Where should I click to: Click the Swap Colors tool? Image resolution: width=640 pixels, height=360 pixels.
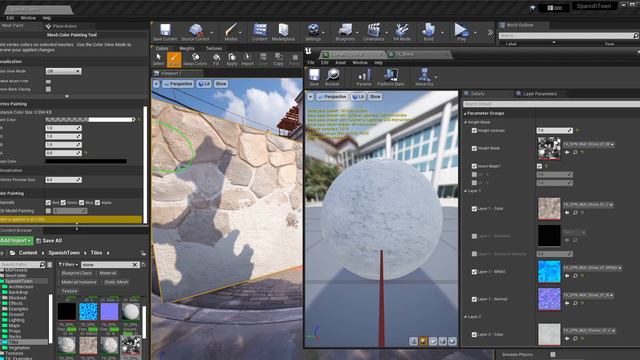pos(195,59)
